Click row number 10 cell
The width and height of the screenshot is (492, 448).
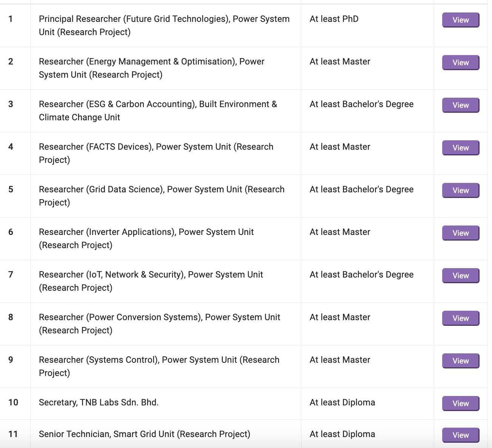click(13, 402)
